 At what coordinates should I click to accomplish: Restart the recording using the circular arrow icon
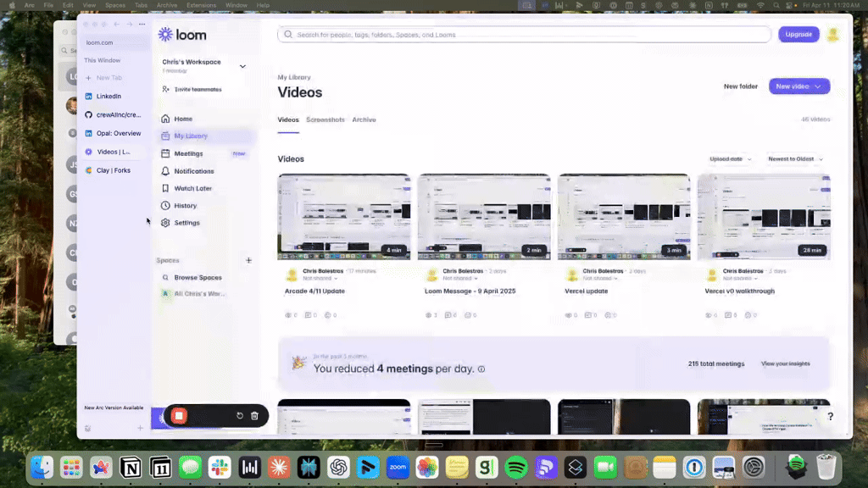240,416
